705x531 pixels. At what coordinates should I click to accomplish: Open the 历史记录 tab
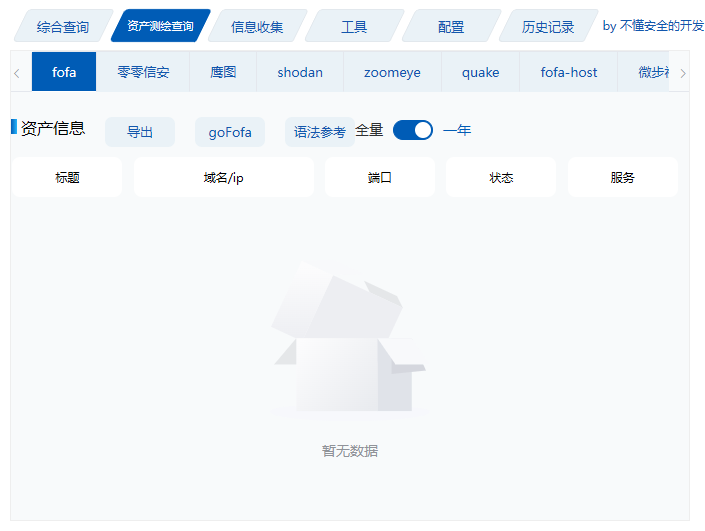click(x=548, y=27)
